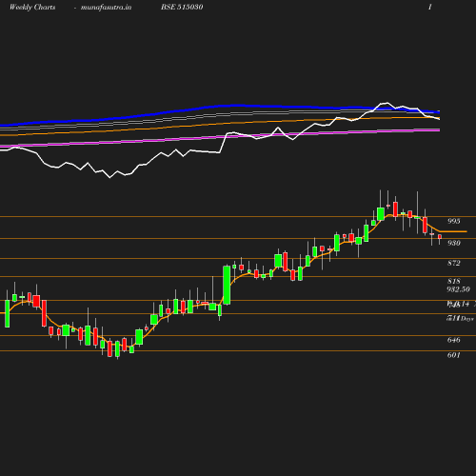Click the last red candle on chart
Viewport: 476px width, 476px height.
(x=440, y=237)
